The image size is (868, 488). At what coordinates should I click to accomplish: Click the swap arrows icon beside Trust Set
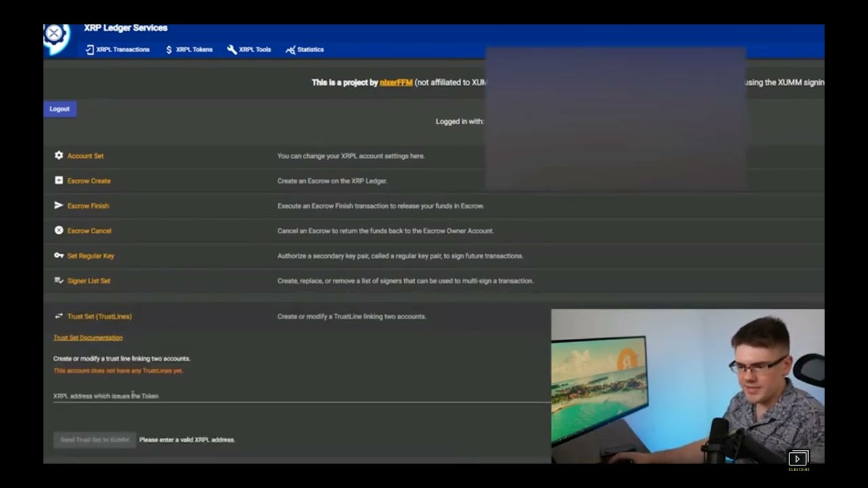pyautogui.click(x=59, y=316)
